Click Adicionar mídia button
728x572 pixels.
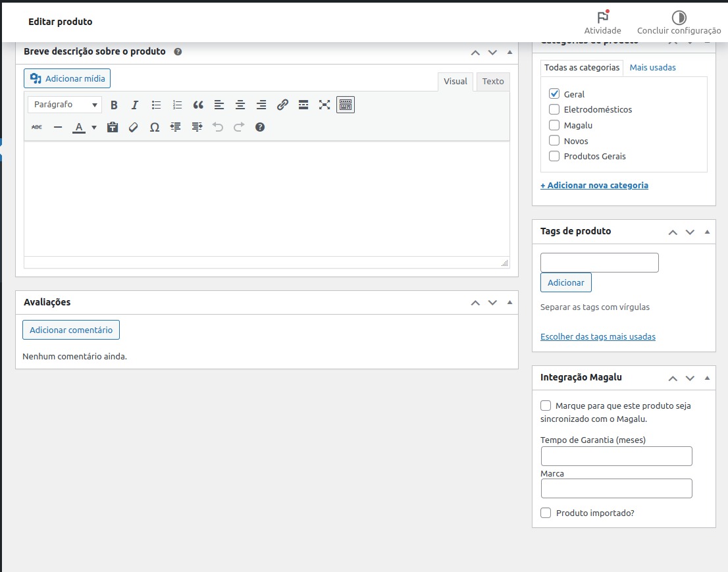point(67,78)
